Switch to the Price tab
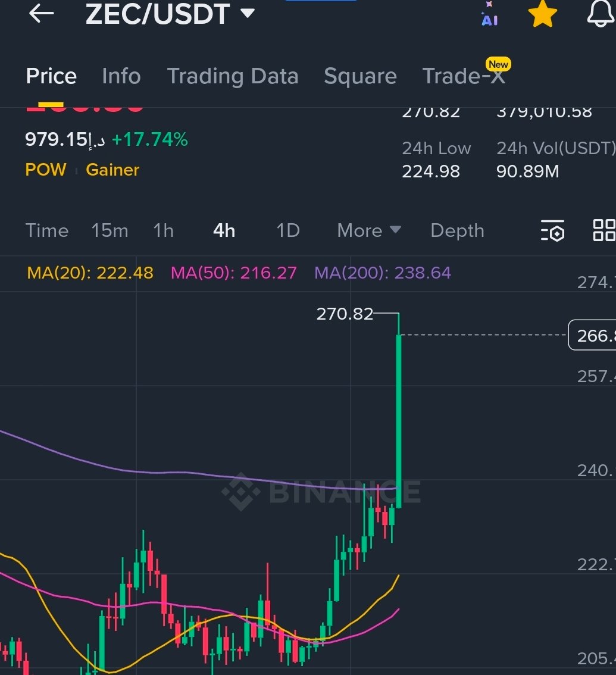This screenshot has height=675, width=616. point(51,76)
